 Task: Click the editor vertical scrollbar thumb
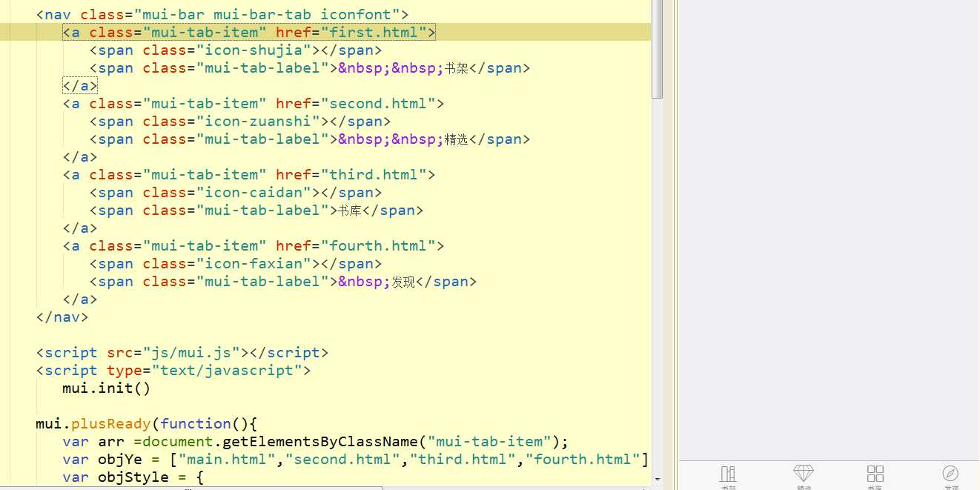658,49
